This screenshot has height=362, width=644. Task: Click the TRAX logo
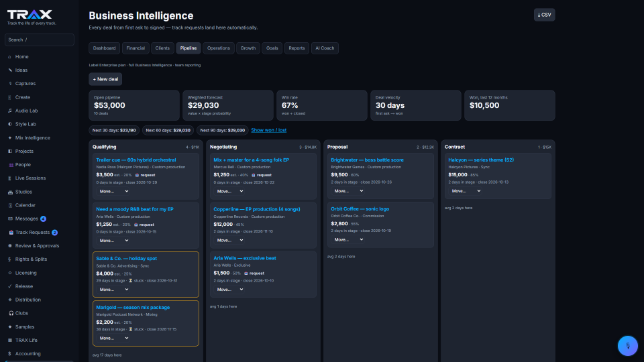coord(30,15)
